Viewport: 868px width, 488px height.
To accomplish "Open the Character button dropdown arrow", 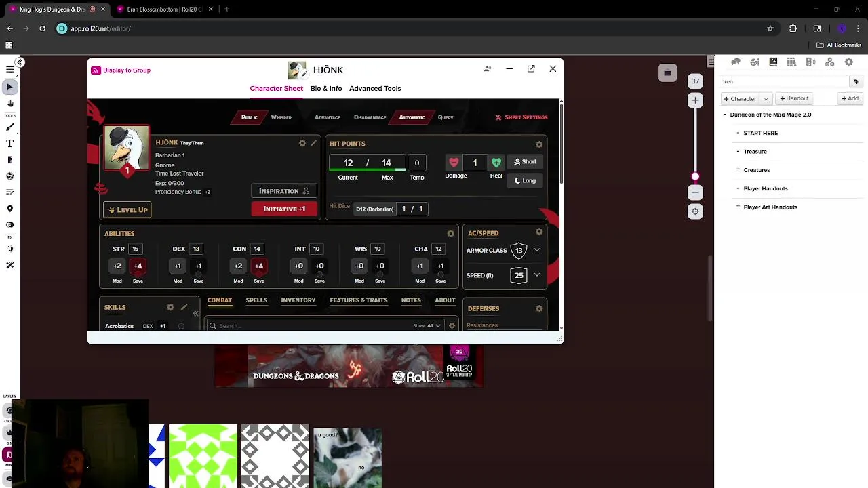I will 766,98.
